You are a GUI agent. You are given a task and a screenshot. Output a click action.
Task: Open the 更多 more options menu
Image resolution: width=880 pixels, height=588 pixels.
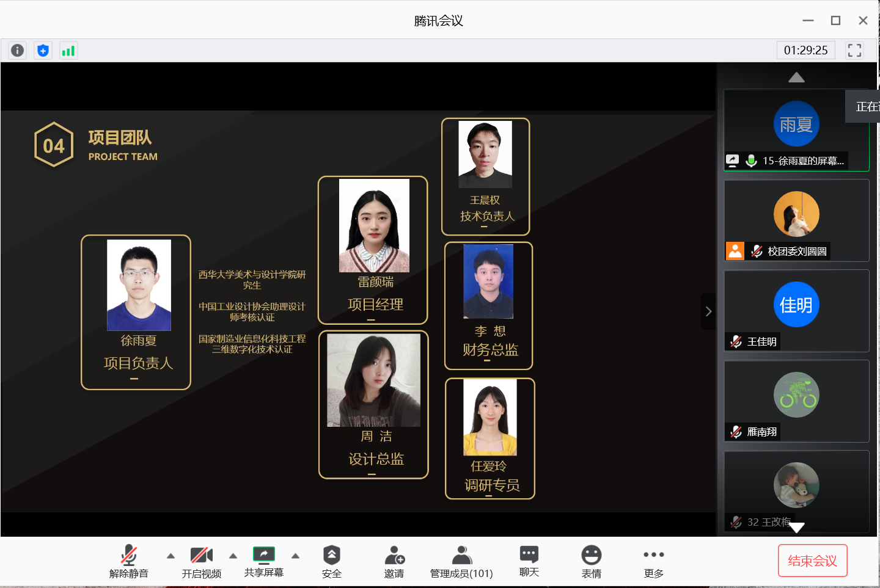(653, 562)
